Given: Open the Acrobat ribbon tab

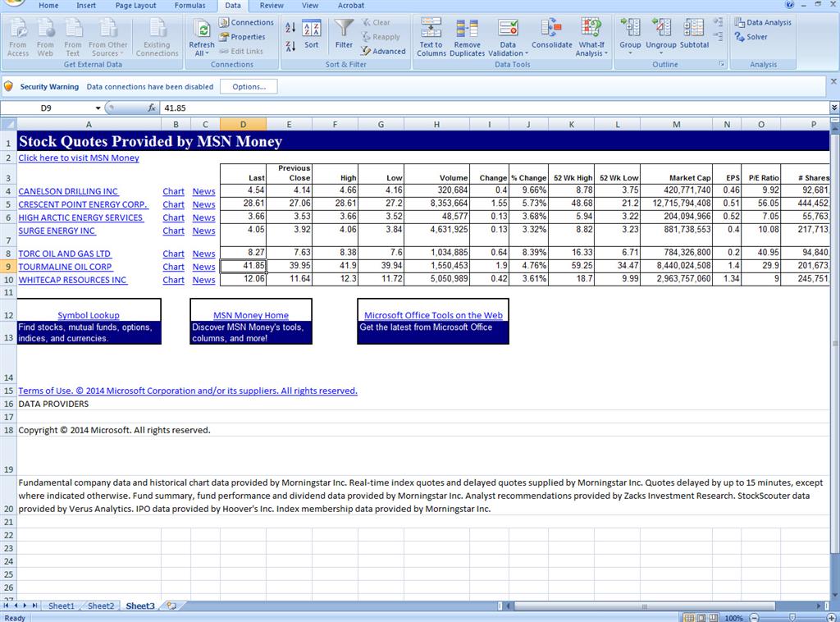Looking at the screenshot, I should click(x=351, y=6).
